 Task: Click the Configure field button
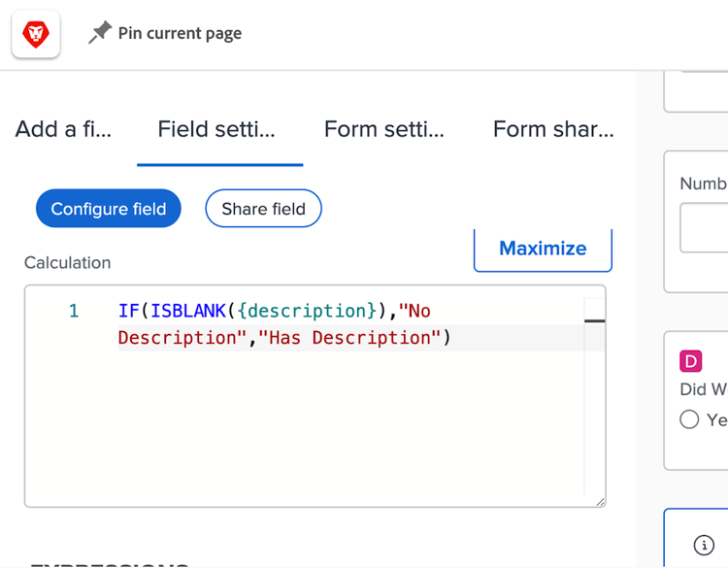109,209
